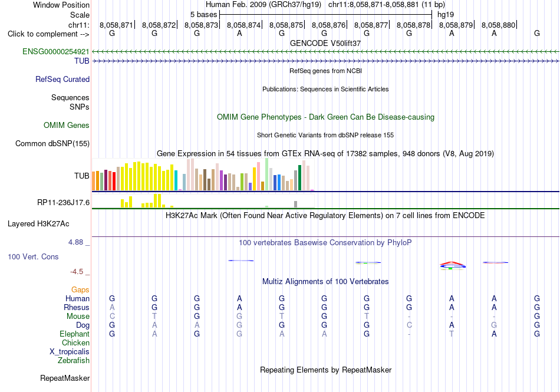Screen dimensions: 560x392
Task: Select the Mouse species row label
Action: tap(78, 317)
